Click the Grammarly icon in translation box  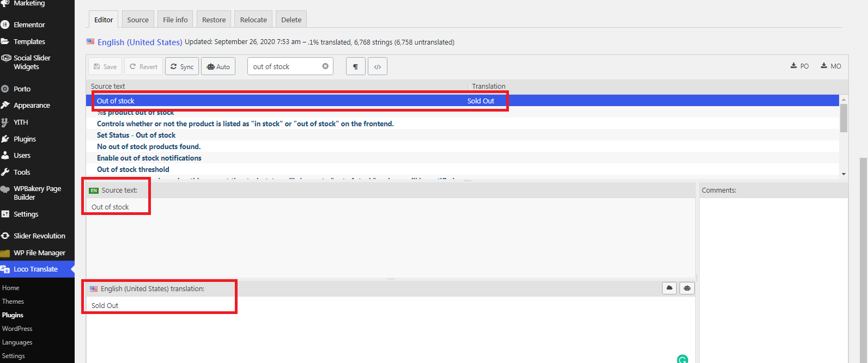682,359
